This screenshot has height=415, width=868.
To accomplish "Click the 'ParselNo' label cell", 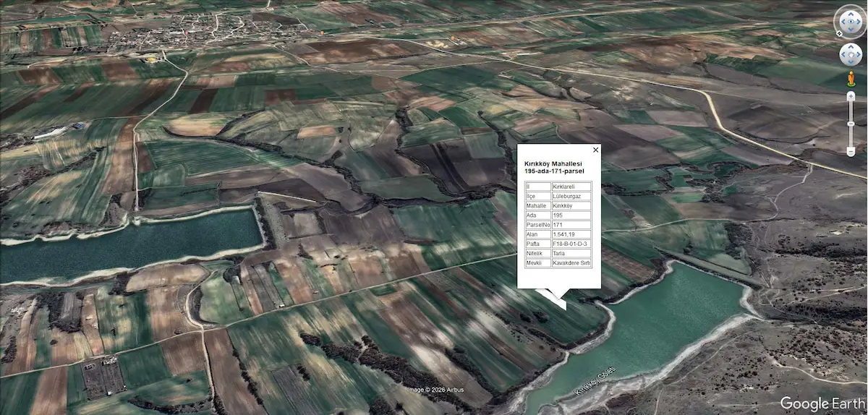I will pyautogui.click(x=537, y=225).
